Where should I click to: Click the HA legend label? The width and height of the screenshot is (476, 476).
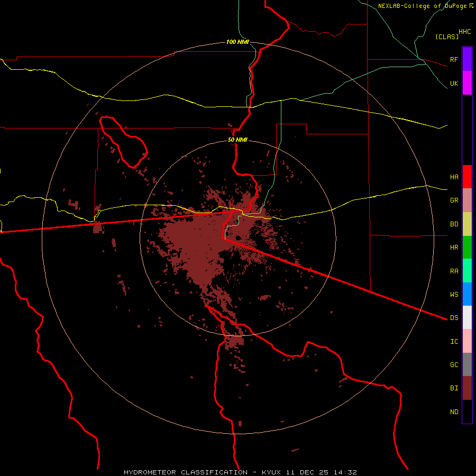tap(454, 177)
